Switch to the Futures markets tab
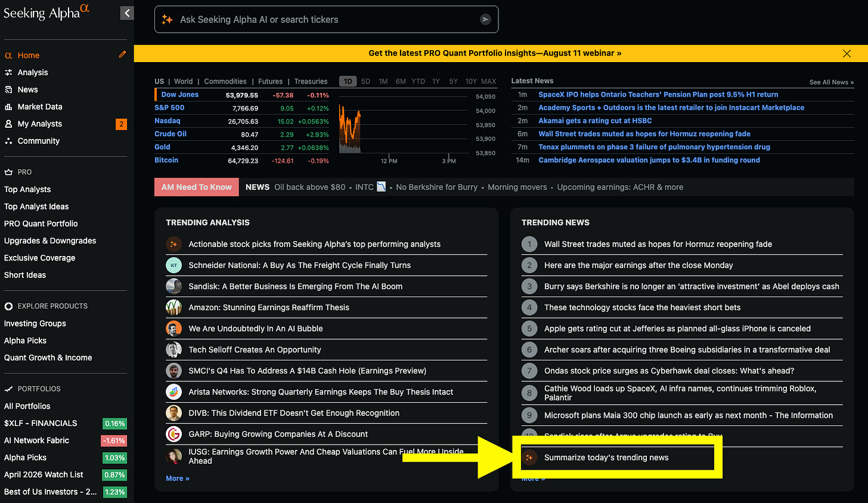 (270, 81)
